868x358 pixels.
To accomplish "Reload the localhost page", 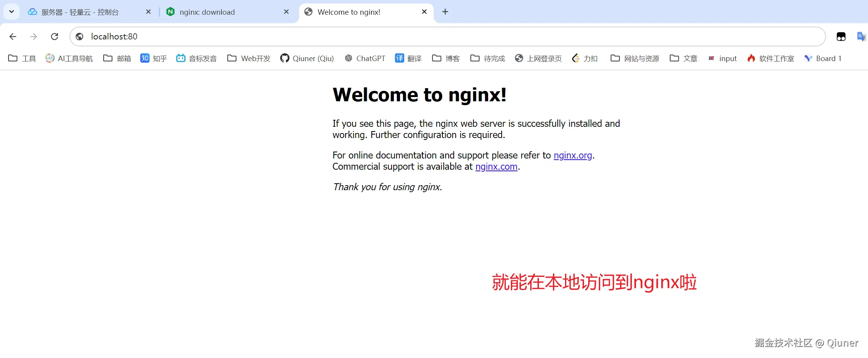I will pos(54,36).
